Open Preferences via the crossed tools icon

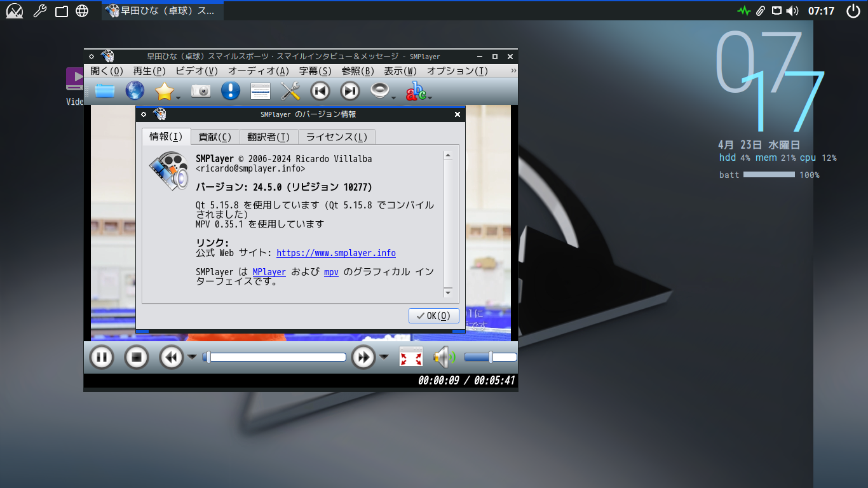coord(290,91)
